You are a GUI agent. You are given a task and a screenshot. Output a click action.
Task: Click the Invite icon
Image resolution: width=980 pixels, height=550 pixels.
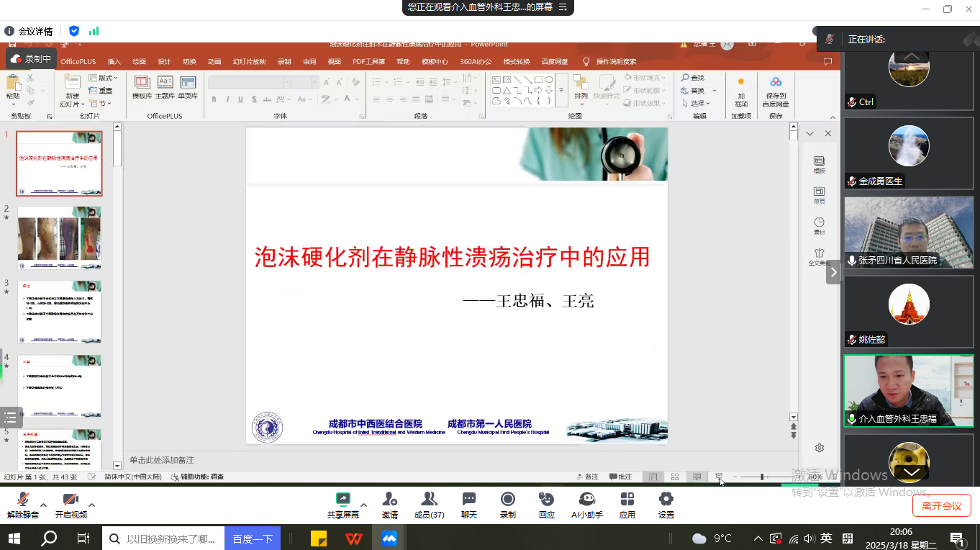click(x=390, y=500)
